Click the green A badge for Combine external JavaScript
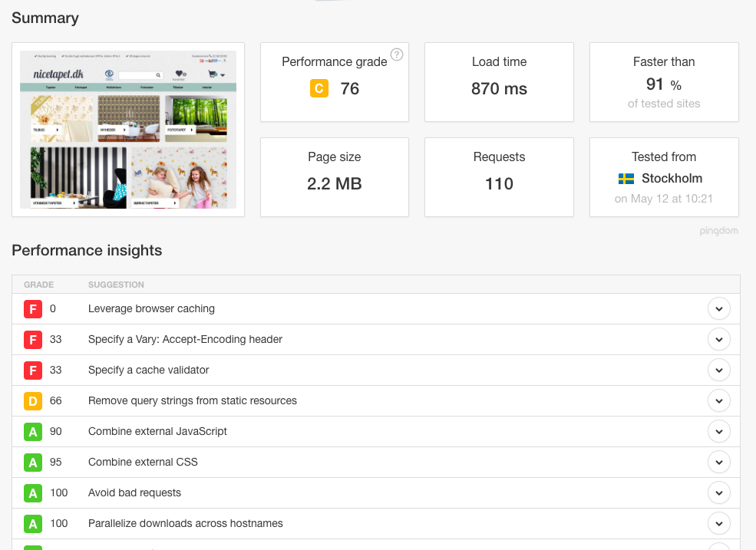 tap(33, 432)
